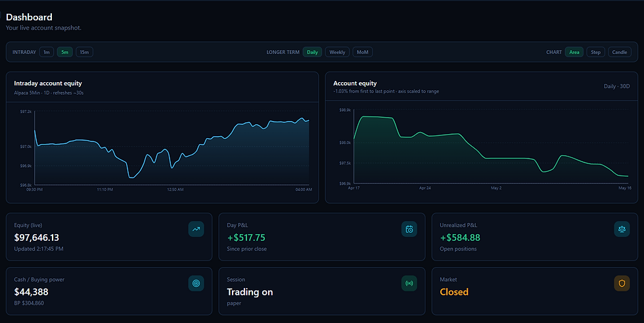Click the calendar clock icon on Day P&L

point(409,229)
